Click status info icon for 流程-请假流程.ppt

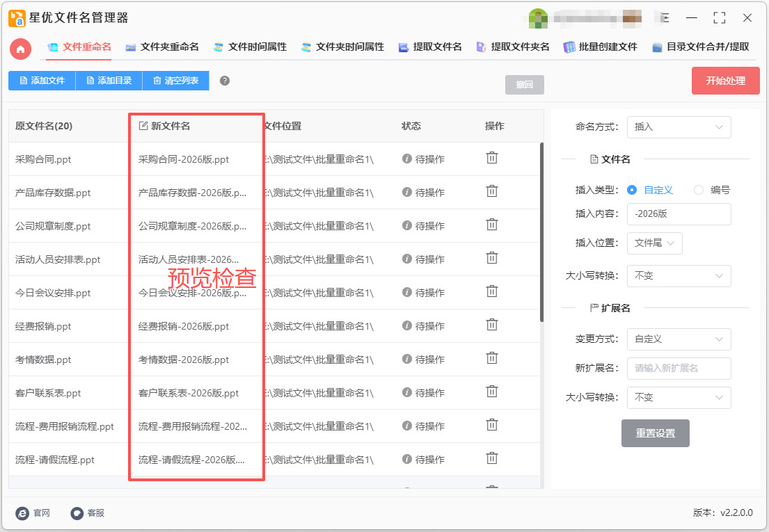point(406,458)
